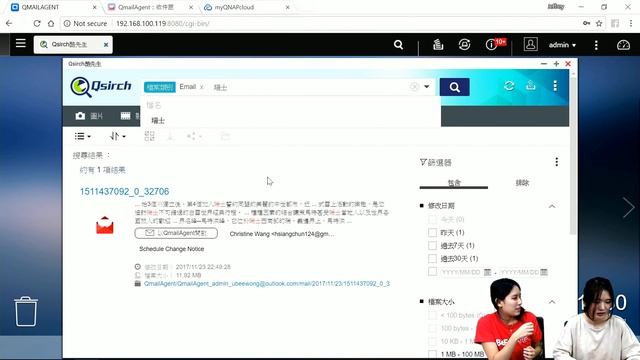Switch to QMAILAGENT browser tab
This screenshot has width=640, height=360.
[x=53, y=7]
